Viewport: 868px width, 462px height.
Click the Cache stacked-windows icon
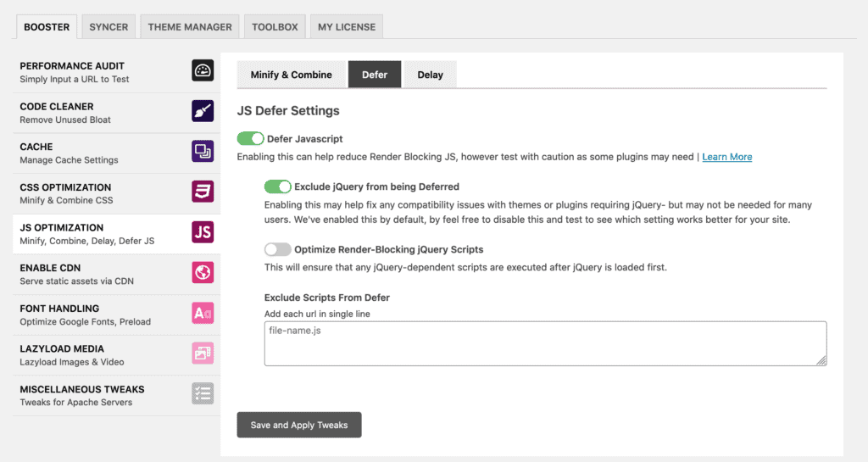click(203, 151)
